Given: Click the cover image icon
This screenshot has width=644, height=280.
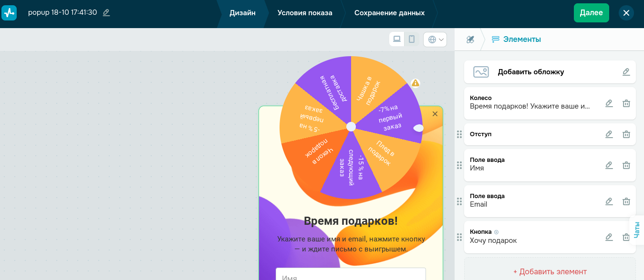Looking at the screenshot, I should [481, 72].
